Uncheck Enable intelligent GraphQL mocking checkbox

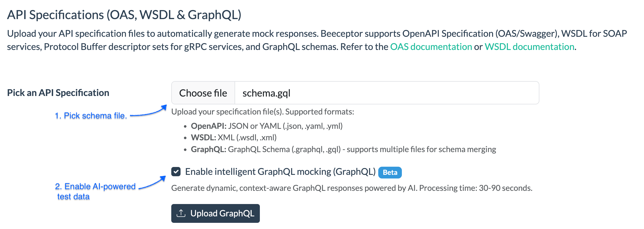pos(176,172)
